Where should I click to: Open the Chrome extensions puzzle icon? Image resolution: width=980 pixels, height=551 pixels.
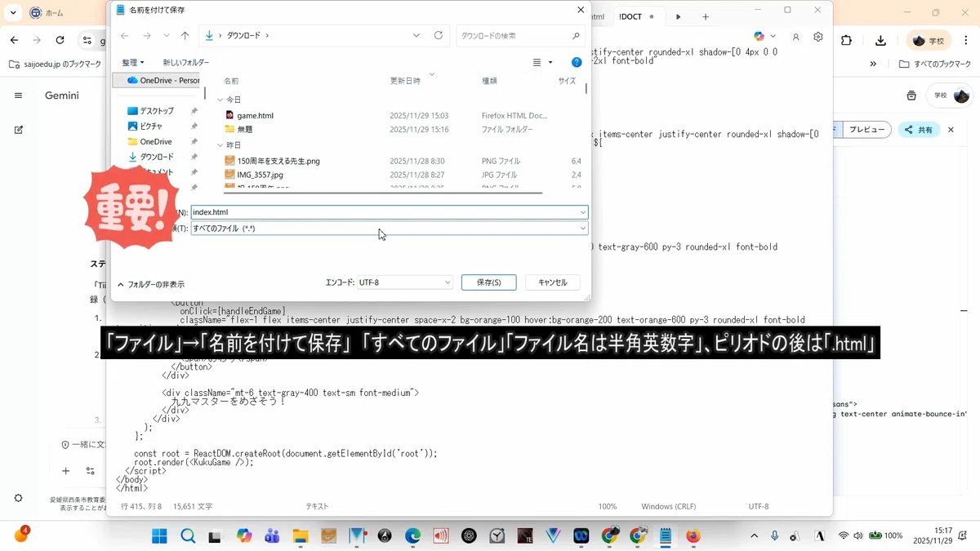[846, 40]
